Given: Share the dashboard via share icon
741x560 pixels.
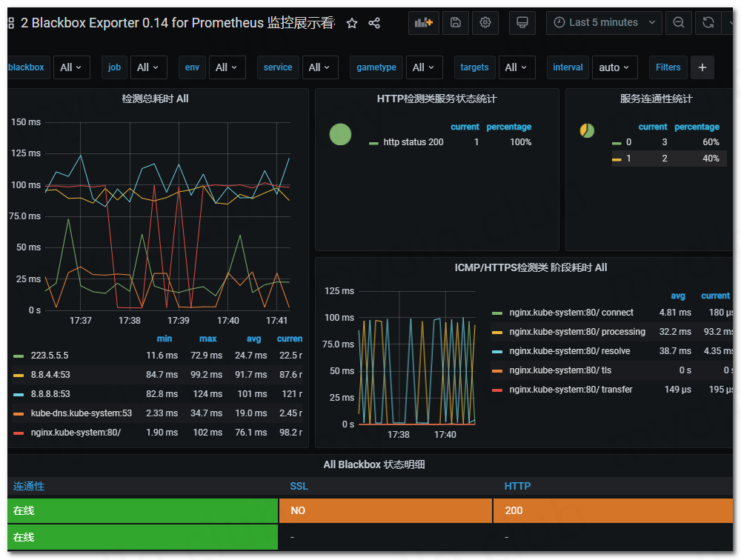Looking at the screenshot, I should pyautogui.click(x=373, y=23).
